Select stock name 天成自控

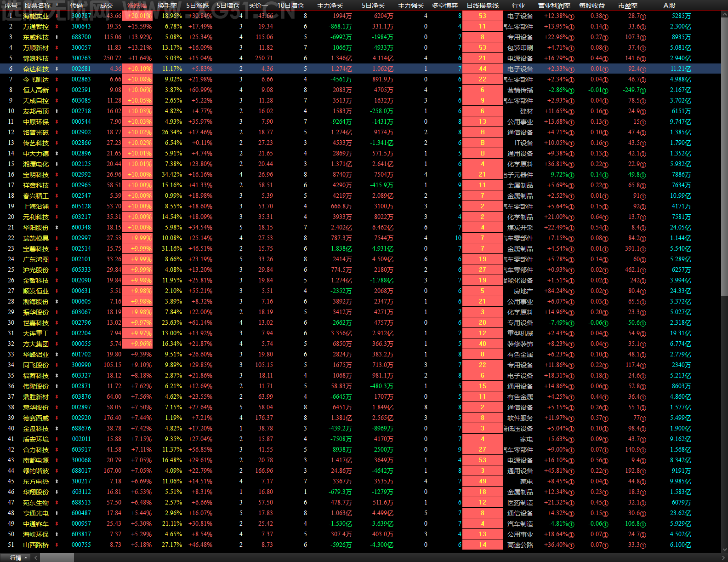pos(36,101)
